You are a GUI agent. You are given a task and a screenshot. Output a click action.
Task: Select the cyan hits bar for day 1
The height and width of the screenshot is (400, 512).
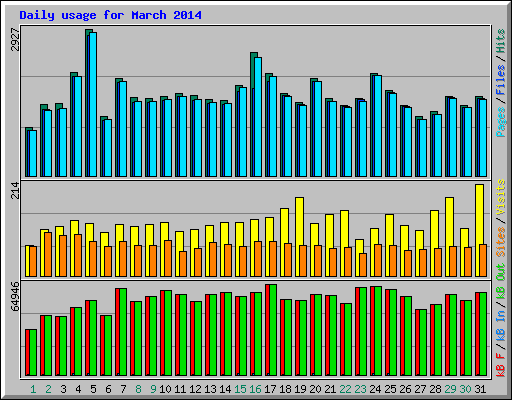coord(33,153)
